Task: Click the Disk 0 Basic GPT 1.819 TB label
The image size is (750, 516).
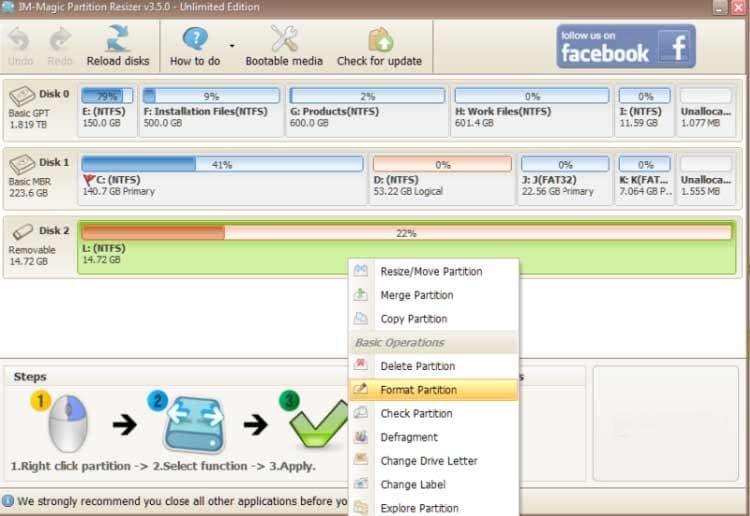Action: [x=39, y=109]
